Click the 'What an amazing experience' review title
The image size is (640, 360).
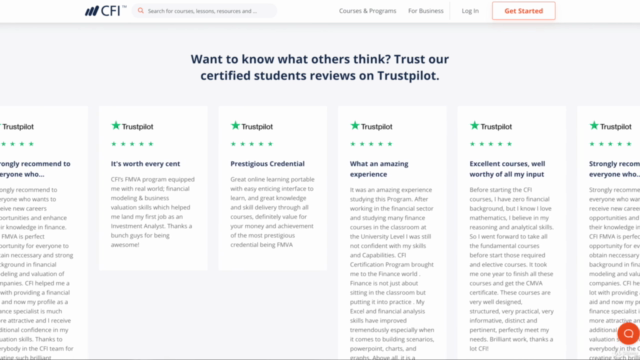379,169
